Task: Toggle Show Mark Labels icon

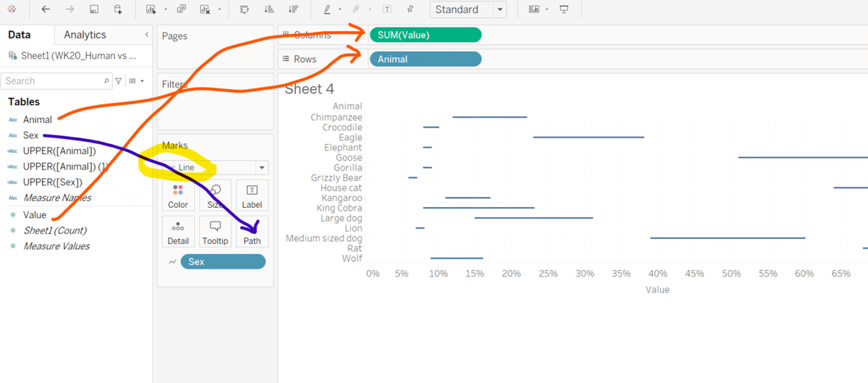Action: [388, 9]
